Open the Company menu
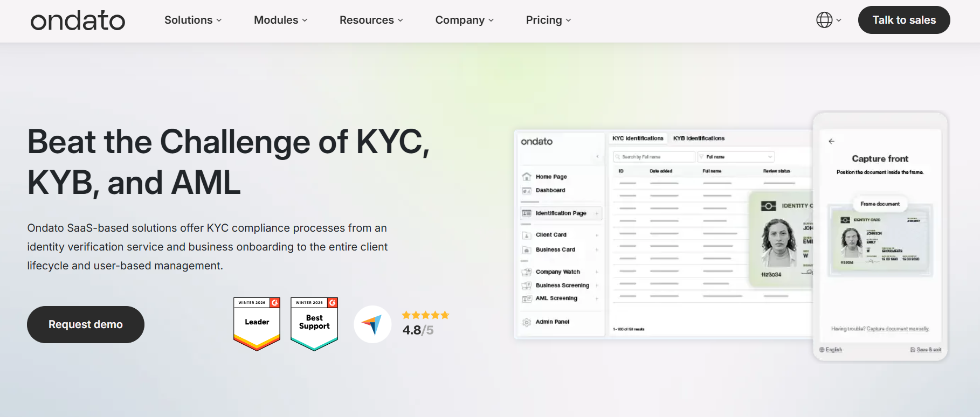This screenshot has width=980, height=417. (464, 20)
